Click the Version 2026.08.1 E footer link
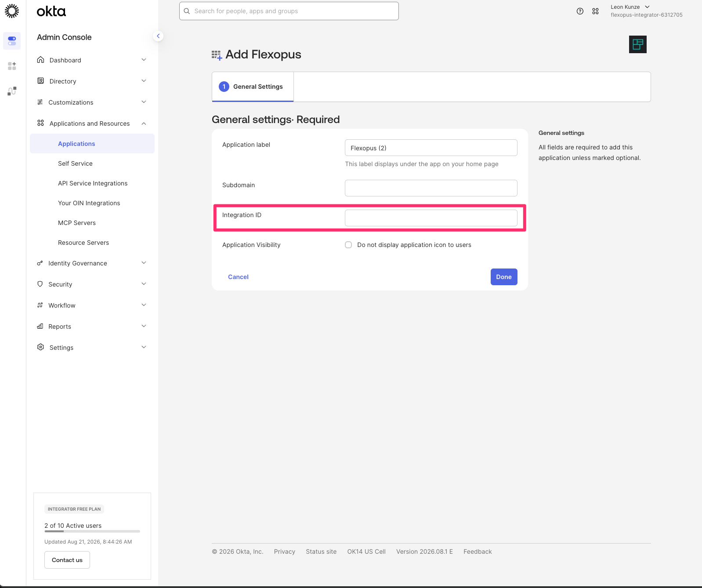702x588 pixels. coord(424,552)
